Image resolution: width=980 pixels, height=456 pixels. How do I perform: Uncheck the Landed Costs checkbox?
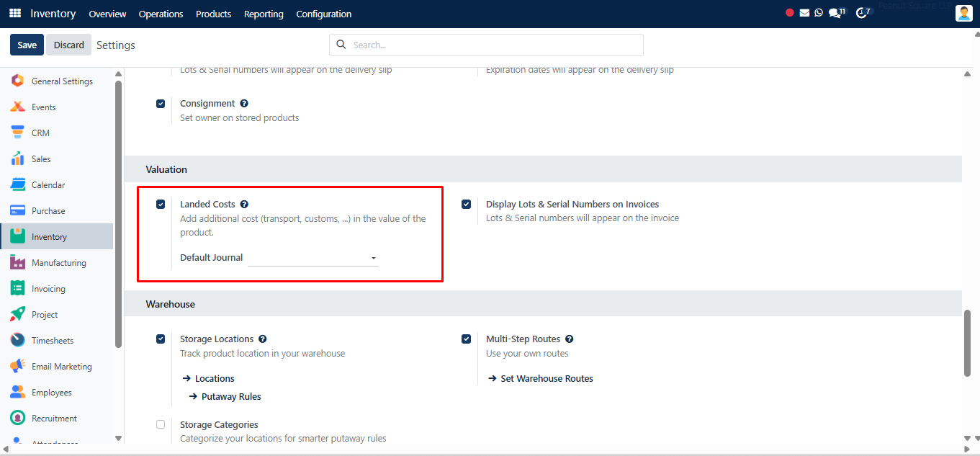click(161, 205)
